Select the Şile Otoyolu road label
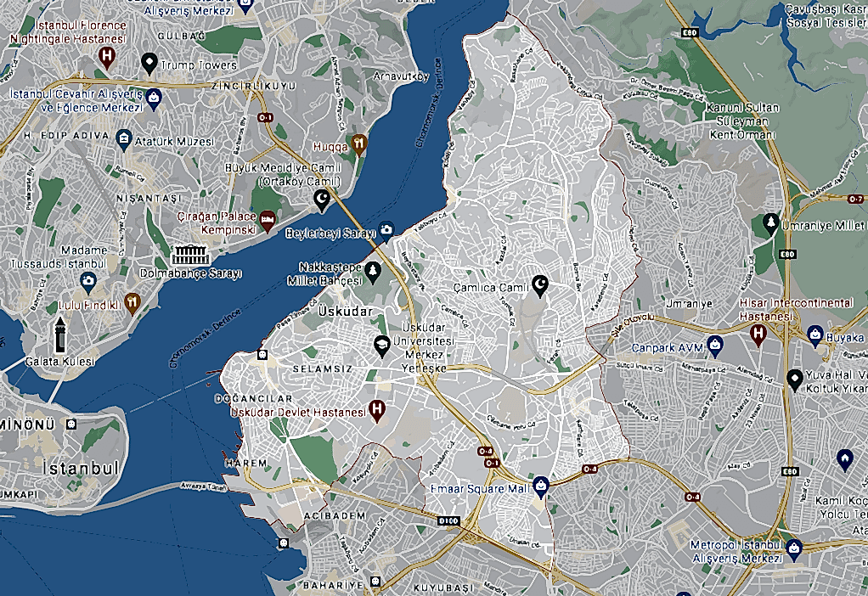Image resolution: width=868 pixels, height=596 pixels. click(633, 325)
